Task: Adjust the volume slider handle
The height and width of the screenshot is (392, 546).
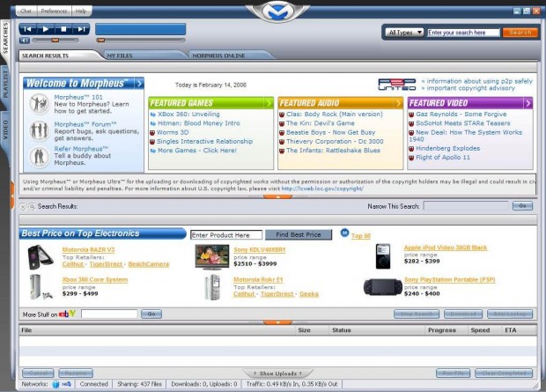Action: (55, 41)
